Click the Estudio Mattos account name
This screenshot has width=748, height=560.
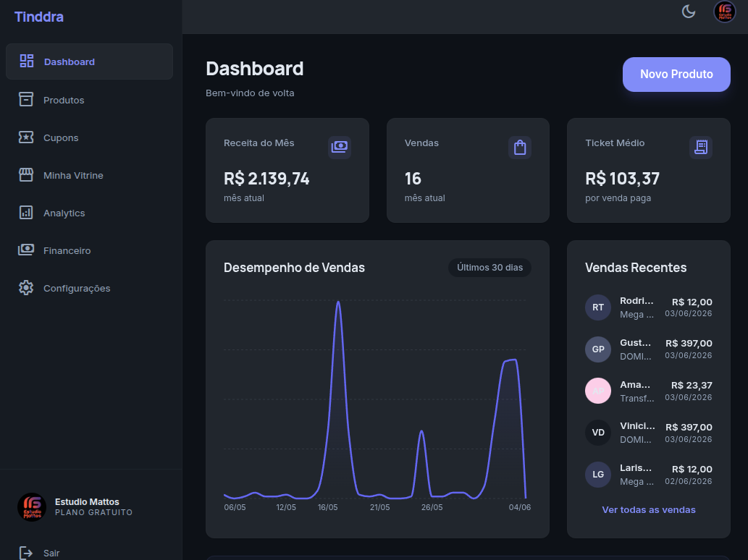(87, 501)
